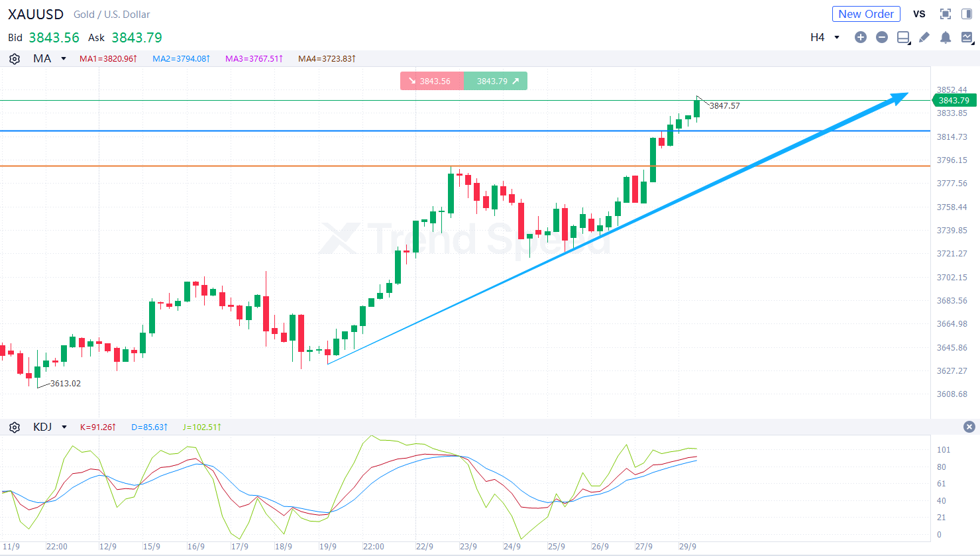Enter fullscreen chart mode

coord(946,14)
